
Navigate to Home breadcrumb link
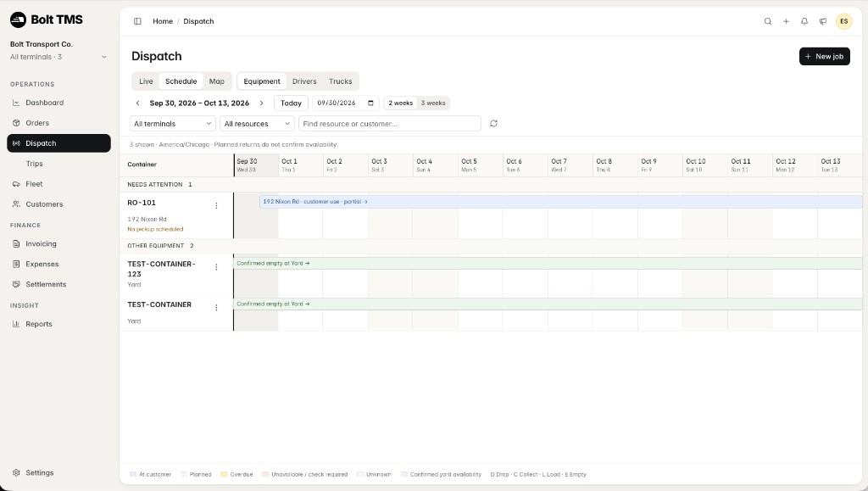tap(163, 21)
